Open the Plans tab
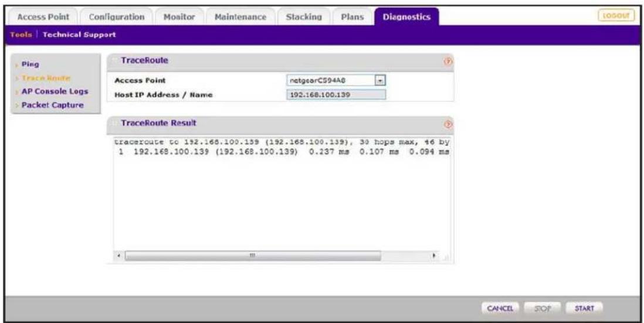 [x=352, y=17]
